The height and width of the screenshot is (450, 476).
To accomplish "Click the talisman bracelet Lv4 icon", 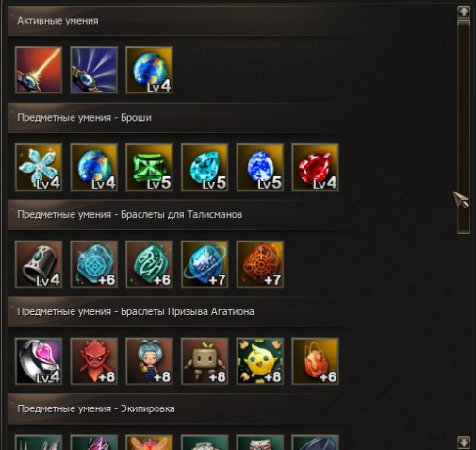I will point(39,264).
